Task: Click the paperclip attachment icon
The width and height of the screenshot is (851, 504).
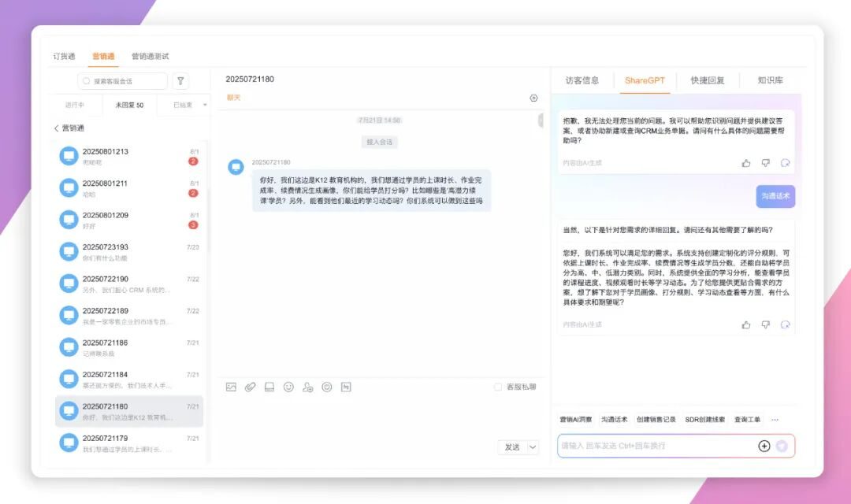Action: pyautogui.click(x=250, y=387)
